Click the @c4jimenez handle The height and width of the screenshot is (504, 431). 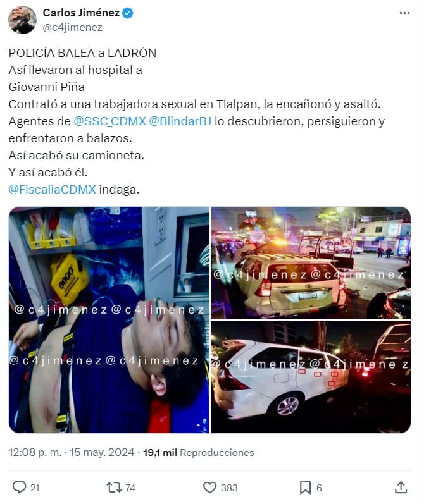72,28
